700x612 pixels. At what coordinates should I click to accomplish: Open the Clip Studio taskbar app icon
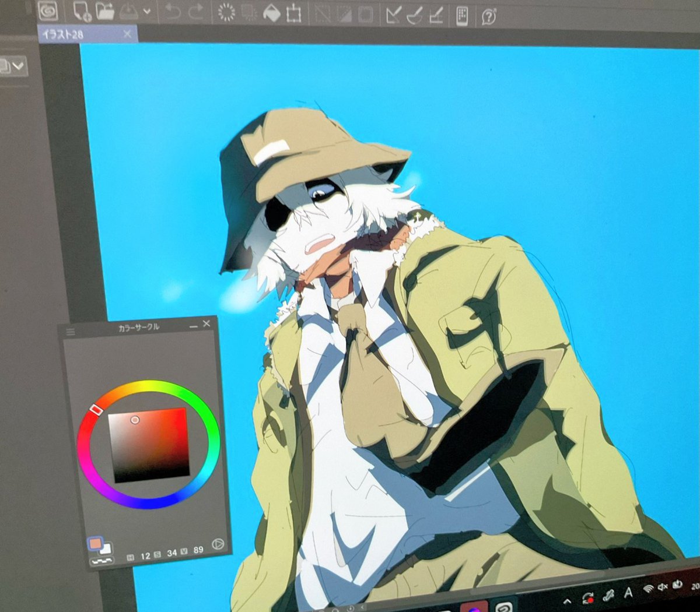point(503,606)
